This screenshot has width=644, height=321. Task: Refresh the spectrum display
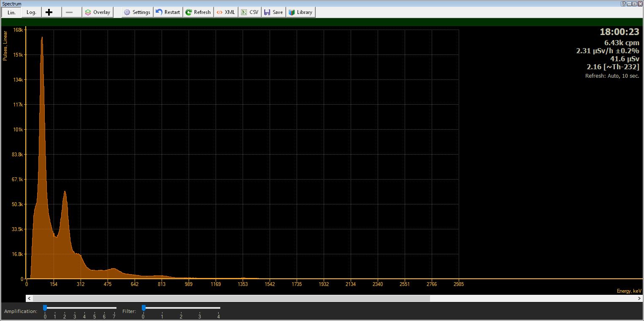[198, 12]
